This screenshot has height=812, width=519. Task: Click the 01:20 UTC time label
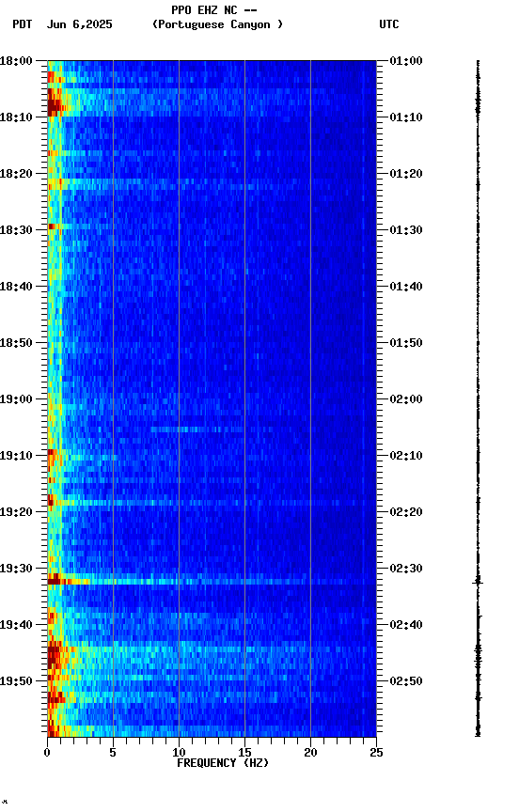point(406,174)
